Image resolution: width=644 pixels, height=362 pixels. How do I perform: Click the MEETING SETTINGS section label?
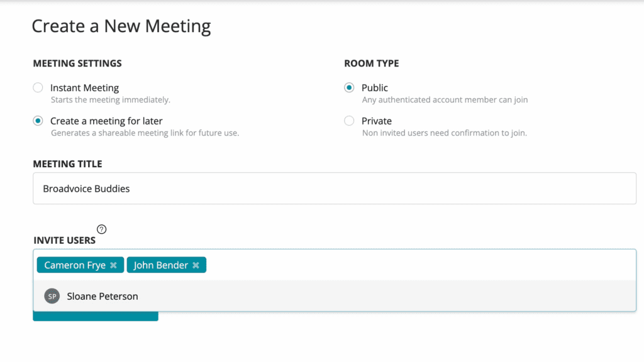77,63
